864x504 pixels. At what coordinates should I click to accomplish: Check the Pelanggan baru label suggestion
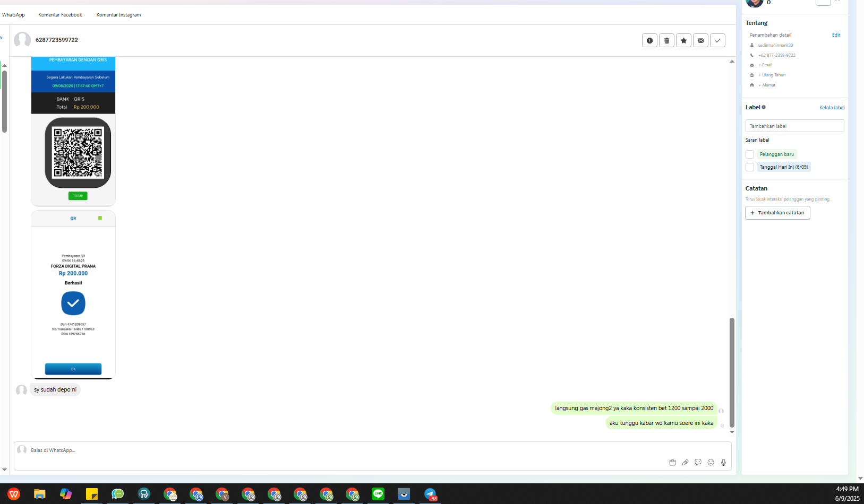pyautogui.click(x=750, y=154)
